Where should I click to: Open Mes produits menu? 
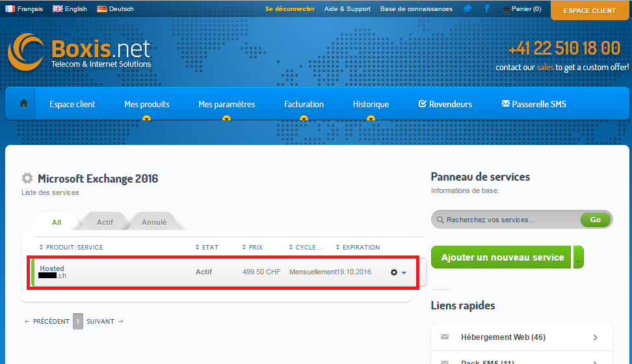147,104
